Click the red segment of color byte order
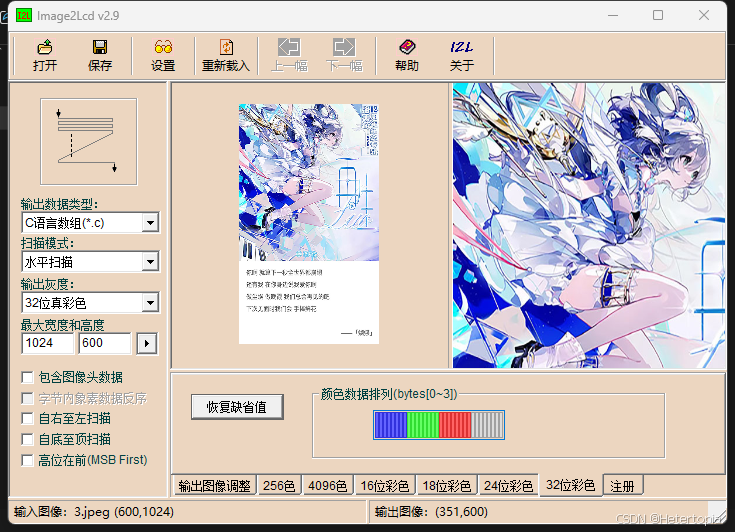 click(455, 425)
